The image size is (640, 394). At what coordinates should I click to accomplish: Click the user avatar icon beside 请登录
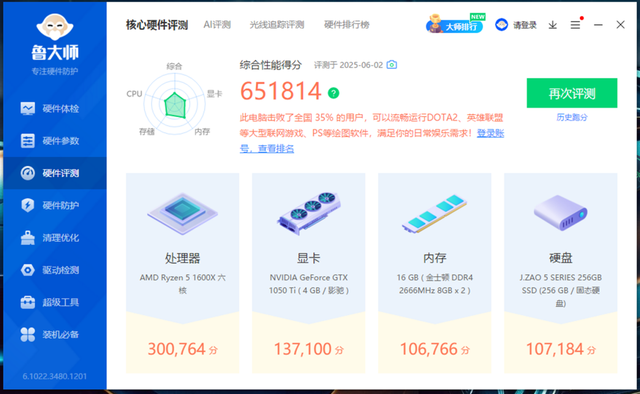[502, 25]
